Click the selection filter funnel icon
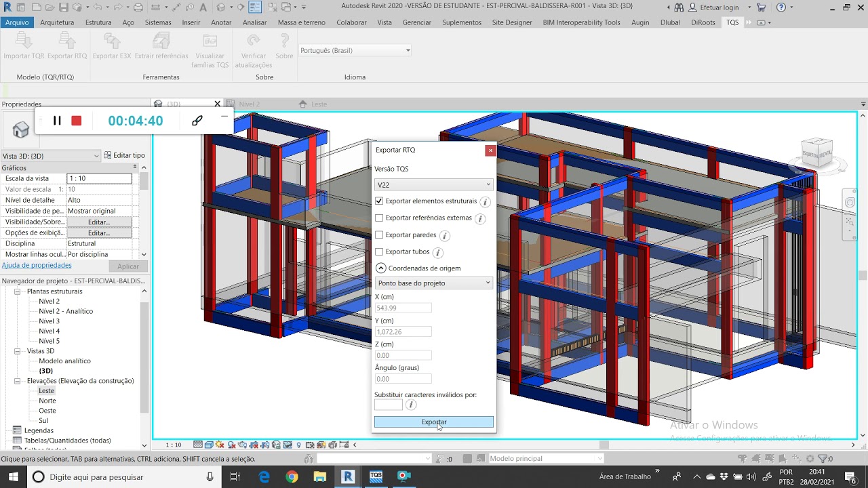This screenshot has width=868, height=488. [822, 459]
